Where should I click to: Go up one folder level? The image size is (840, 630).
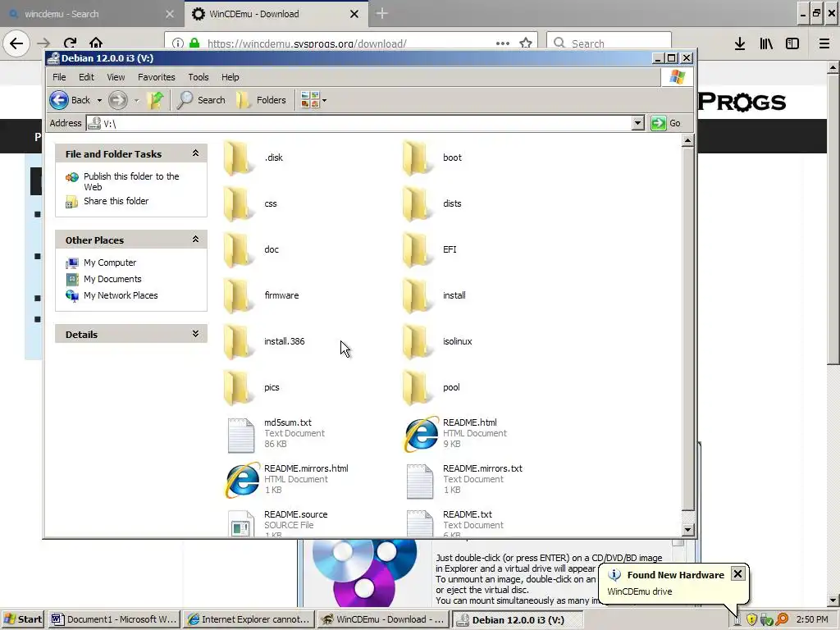[156, 100]
